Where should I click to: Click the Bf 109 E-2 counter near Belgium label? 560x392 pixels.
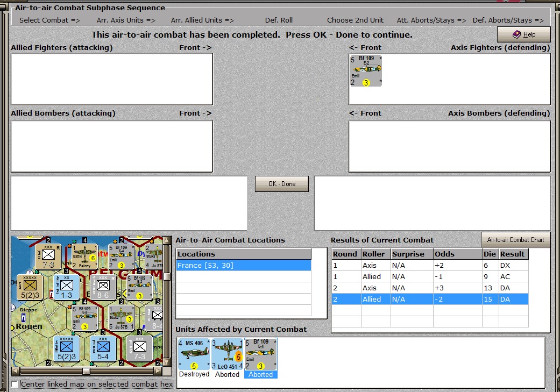[x=140, y=287]
